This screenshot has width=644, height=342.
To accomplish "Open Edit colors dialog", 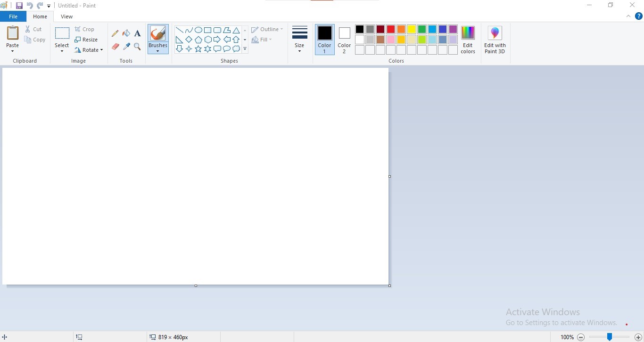I will click(x=468, y=39).
